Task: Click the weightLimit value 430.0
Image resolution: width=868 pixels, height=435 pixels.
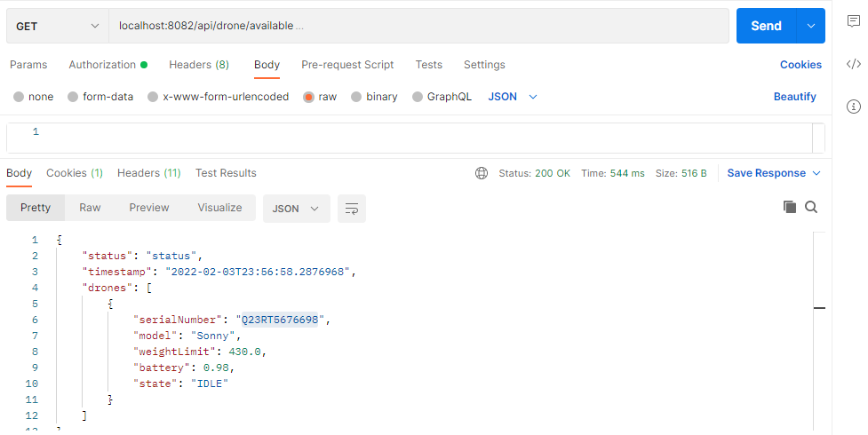Action: coord(244,352)
